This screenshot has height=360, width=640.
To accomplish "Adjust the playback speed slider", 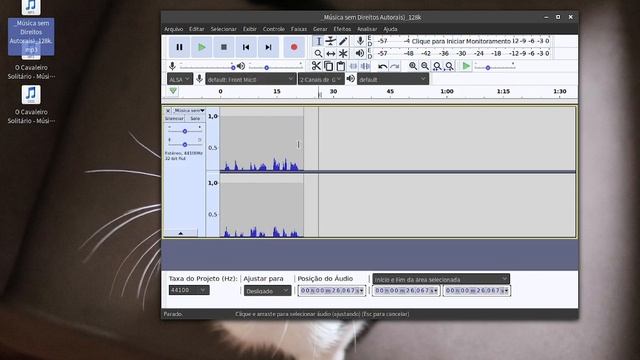I will [494, 67].
